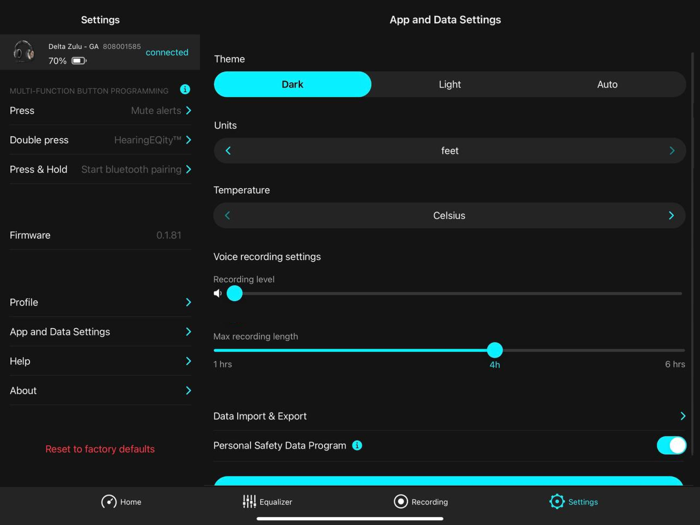Viewport: 700px width, 525px height.
Task: Click the Recording circle icon
Action: [x=401, y=502]
